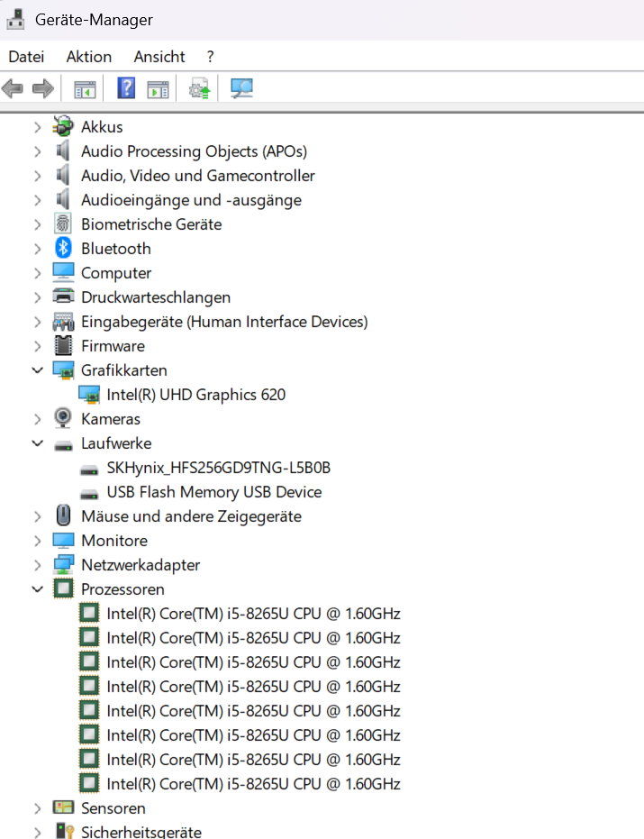Expand the Akkus node

(x=37, y=127)
